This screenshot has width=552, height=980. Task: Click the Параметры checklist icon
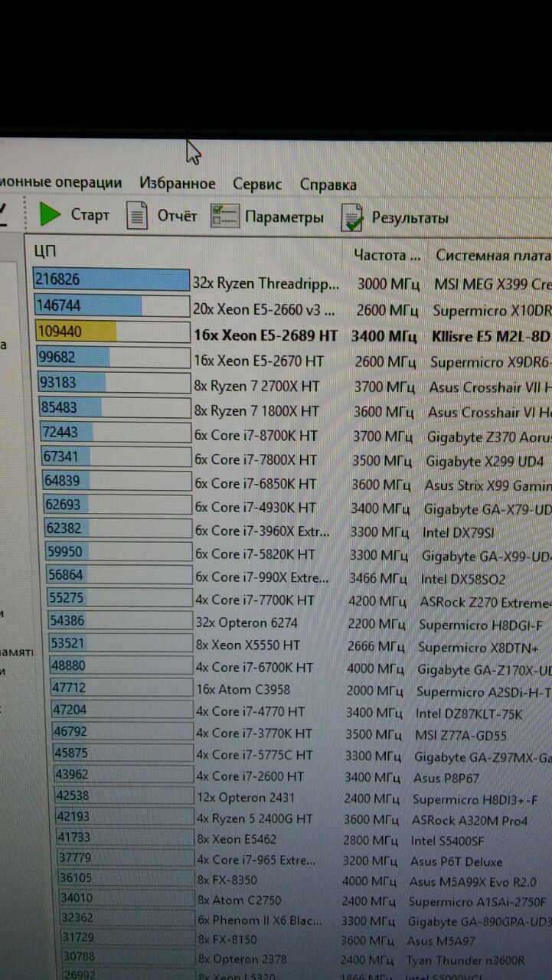coord(224,216)
